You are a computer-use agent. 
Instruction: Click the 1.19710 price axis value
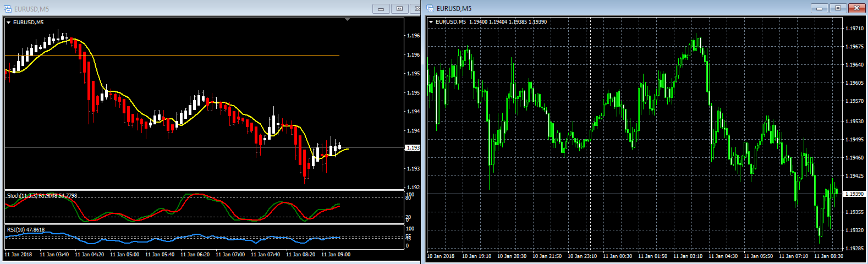click(x=855, y=28)
